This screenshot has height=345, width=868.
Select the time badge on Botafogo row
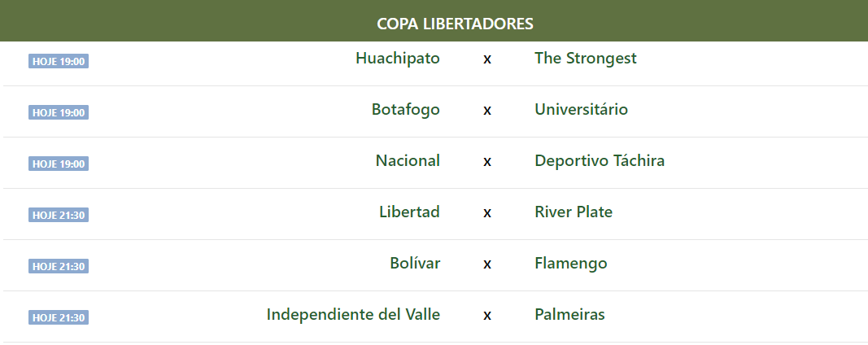[x=59, y=113]
